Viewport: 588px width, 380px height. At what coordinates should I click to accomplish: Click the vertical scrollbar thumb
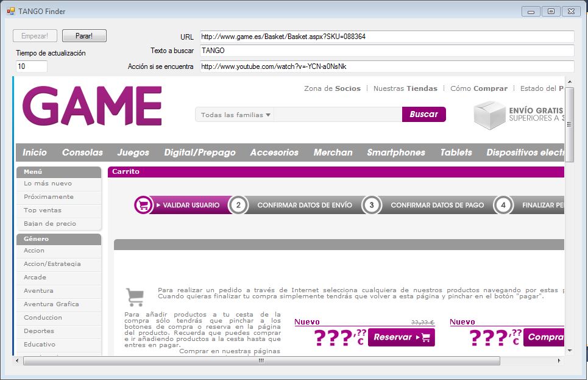(x=570, y=124)
